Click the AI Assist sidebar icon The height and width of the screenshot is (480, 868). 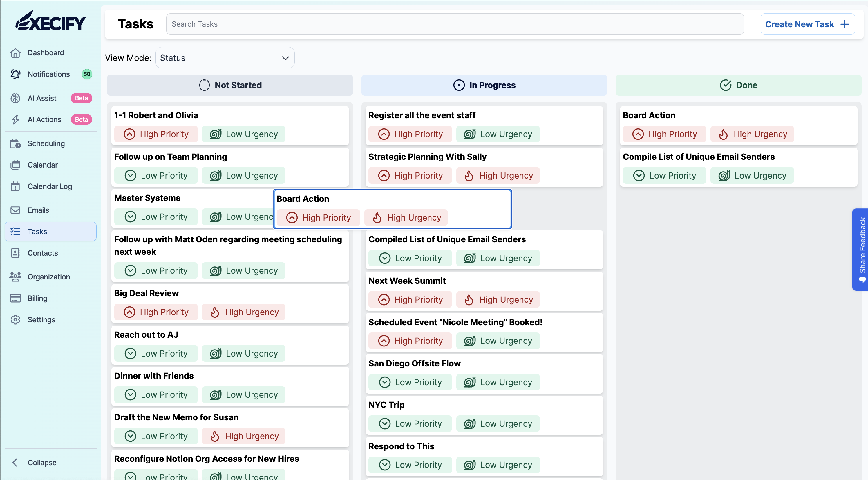coord(15,98)
